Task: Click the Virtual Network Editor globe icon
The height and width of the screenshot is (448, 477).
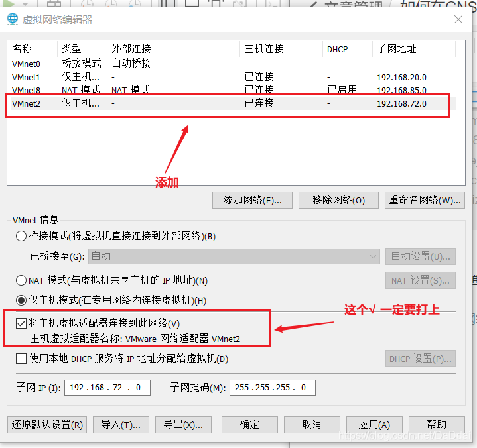Action: [13, 19]
